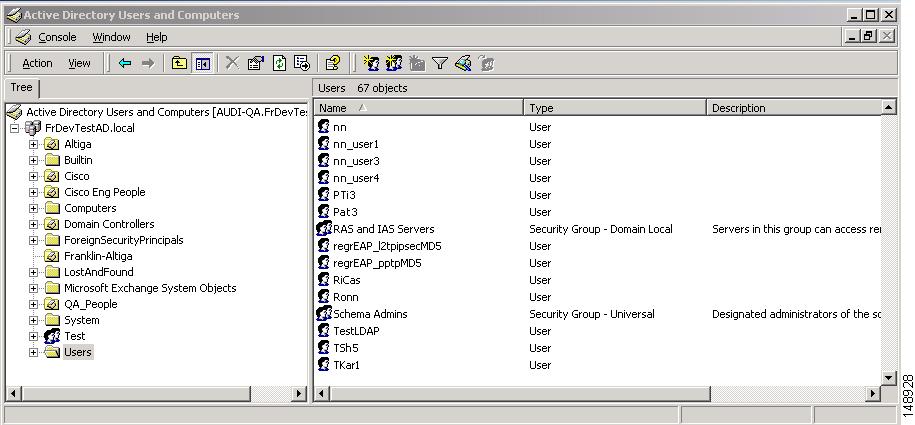Select user regrEAP_pptpMD5
Viewport: 915px width, 425px height.
(x=377, y=263)
